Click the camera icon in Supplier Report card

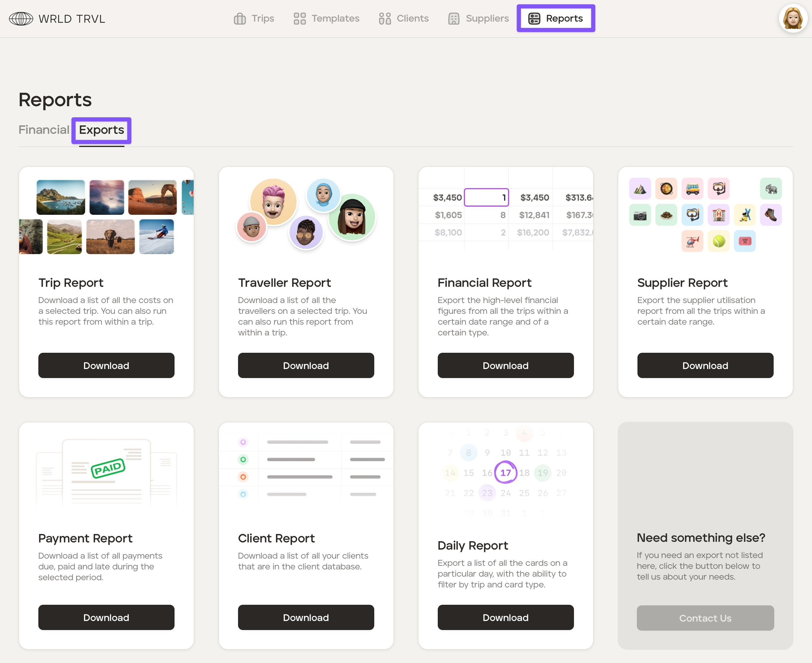[x=640, y=215]
